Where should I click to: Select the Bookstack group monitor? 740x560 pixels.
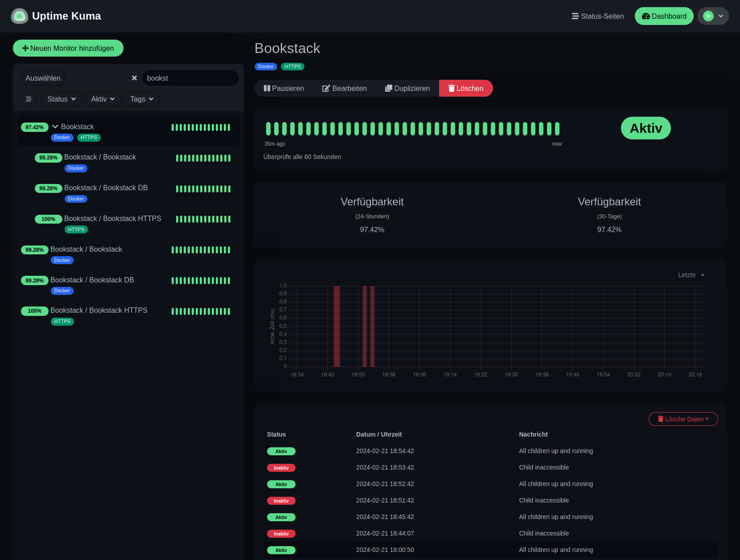(x=128, y=131)
